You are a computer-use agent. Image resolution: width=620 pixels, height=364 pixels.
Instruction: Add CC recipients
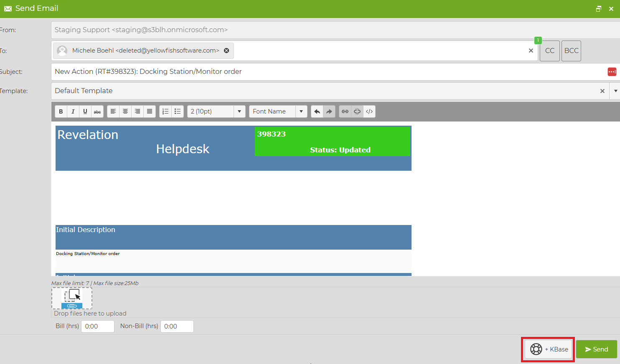pyautogui.click(x=549, y=51)
